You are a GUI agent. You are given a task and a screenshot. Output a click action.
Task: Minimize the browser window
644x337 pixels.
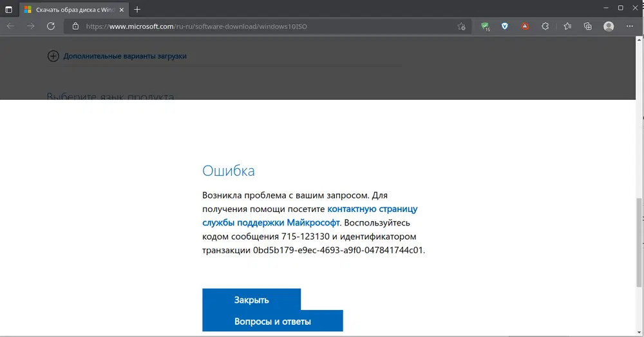pos(606,8)
